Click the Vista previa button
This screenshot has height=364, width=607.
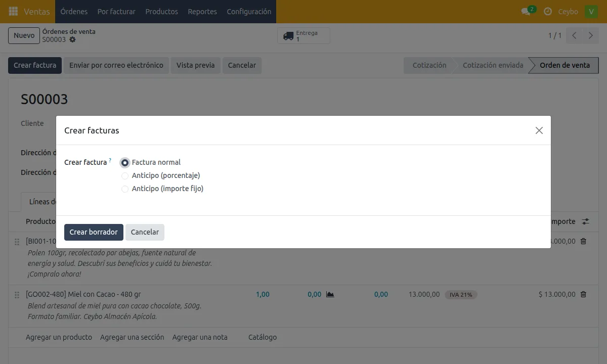point(196,65)
